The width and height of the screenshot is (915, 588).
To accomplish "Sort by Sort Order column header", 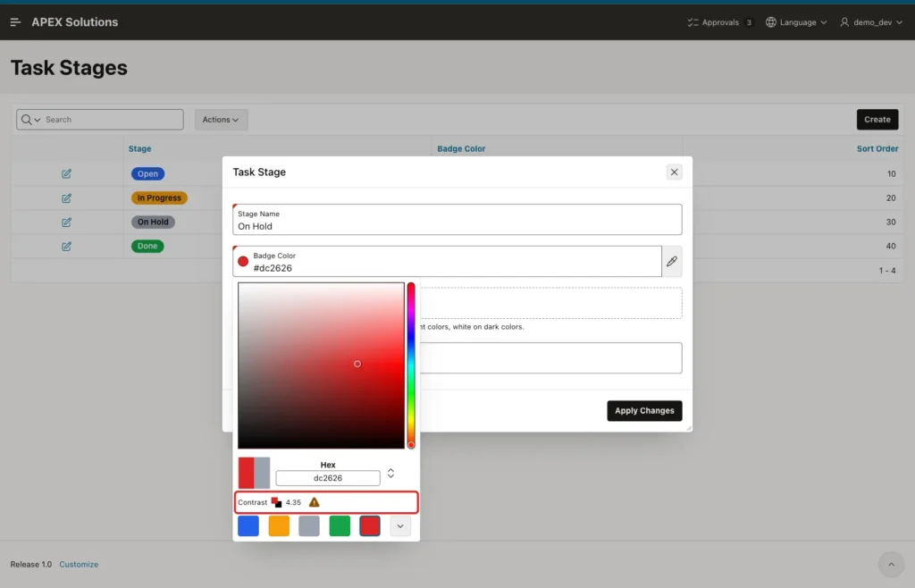I will 877,148.
